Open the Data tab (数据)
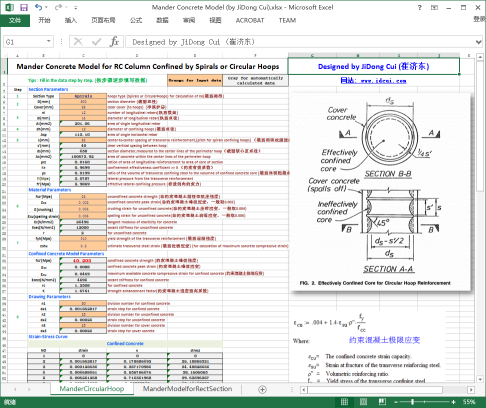This screenshot has width=486, height=408. pyautogui.click(x=162, y=20)
